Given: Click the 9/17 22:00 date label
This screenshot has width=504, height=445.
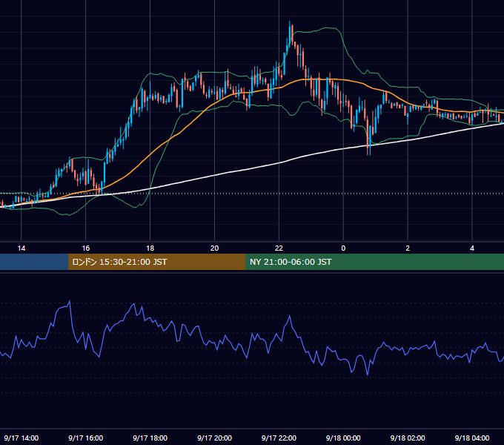Looking at the screenshot, I should pyautogui.click(x=279, y=438).
